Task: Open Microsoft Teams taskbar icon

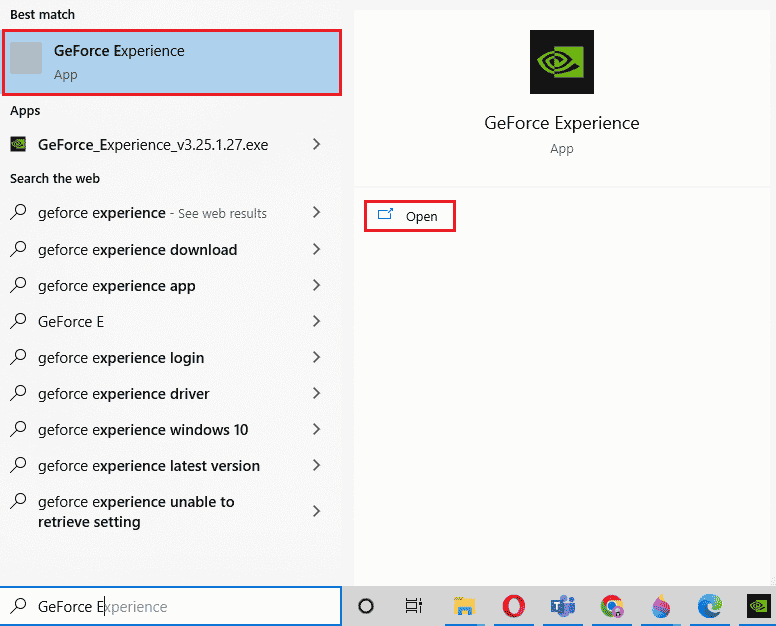Action: pos(563,606)
